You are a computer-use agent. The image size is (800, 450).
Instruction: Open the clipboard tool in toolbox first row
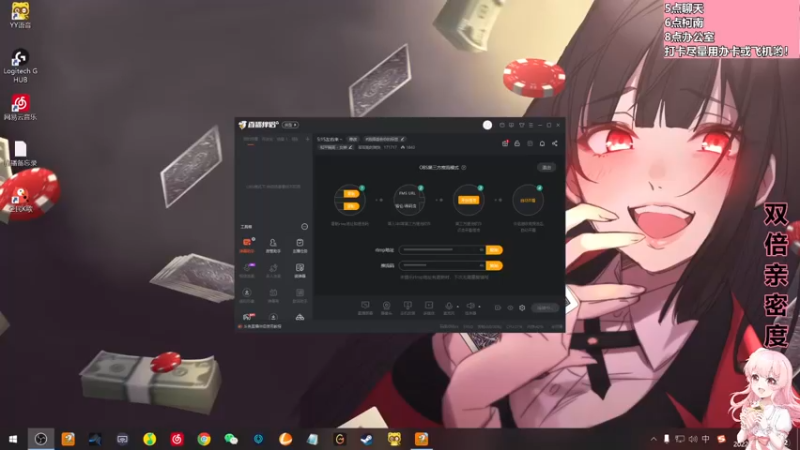[300, 245]
